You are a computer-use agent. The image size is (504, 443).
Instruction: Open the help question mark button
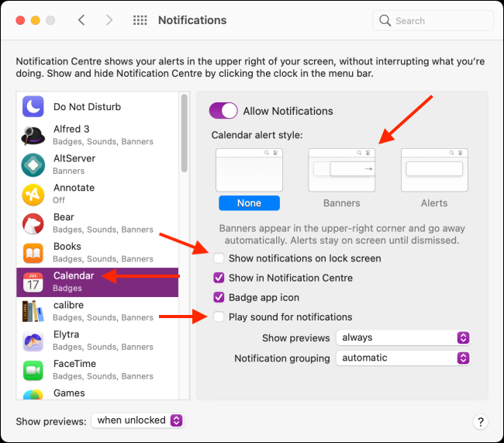pos(481,422)
